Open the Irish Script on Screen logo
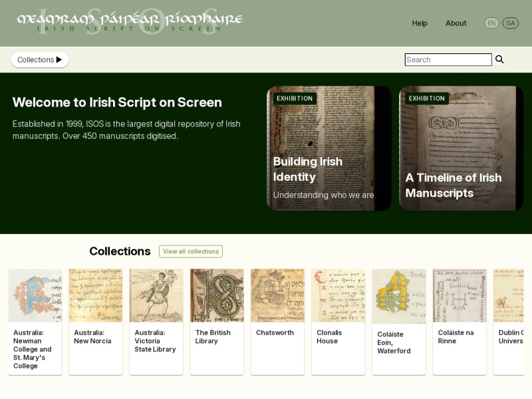The width and height of the screenshot is (532, 399). point(130,22)
